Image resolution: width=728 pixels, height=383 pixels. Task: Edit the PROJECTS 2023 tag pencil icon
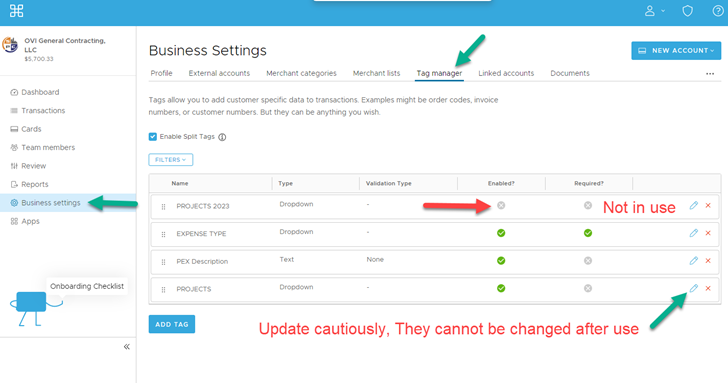(x=694, y=205)
